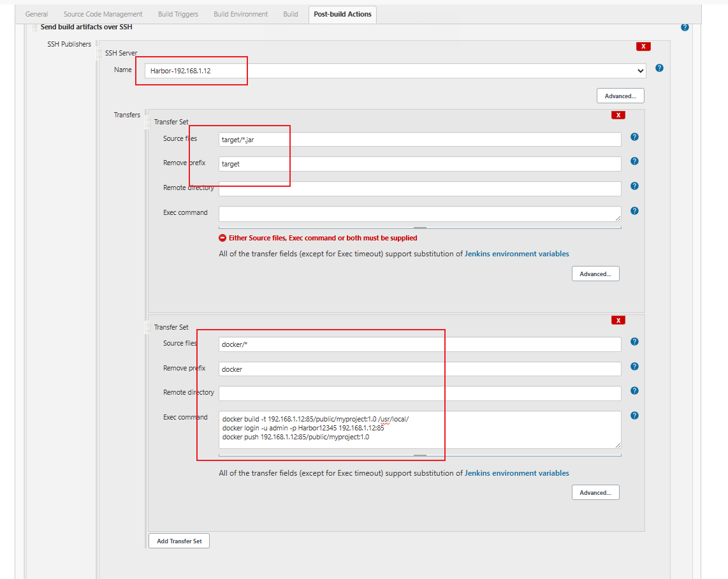
Task: Delete the first Transfer Set (target/*.jar)
Action: coord(618,115)
